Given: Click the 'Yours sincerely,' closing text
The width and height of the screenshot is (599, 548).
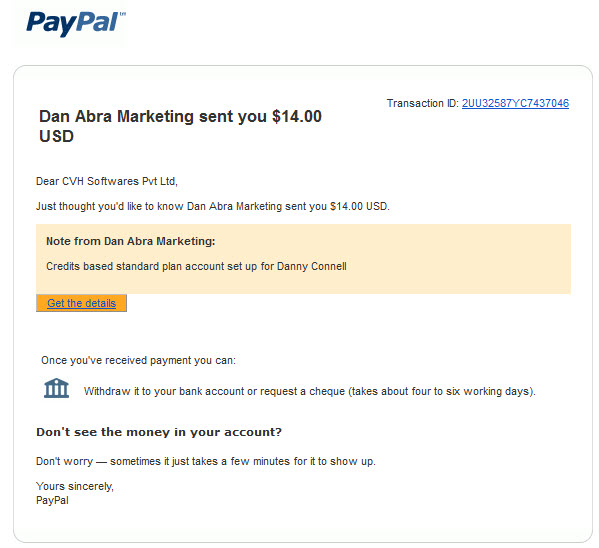Looking at the screenshot, I should point(75,486).
